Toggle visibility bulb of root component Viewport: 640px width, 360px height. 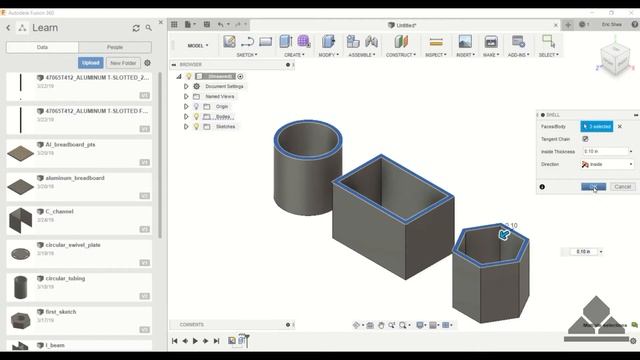189,76
